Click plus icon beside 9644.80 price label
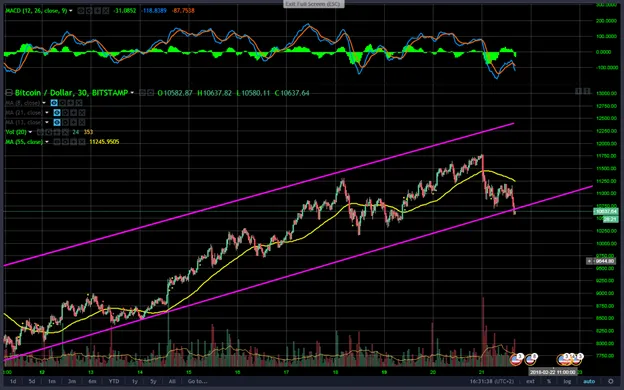The image size is (624, 390). tap(589, 261)
